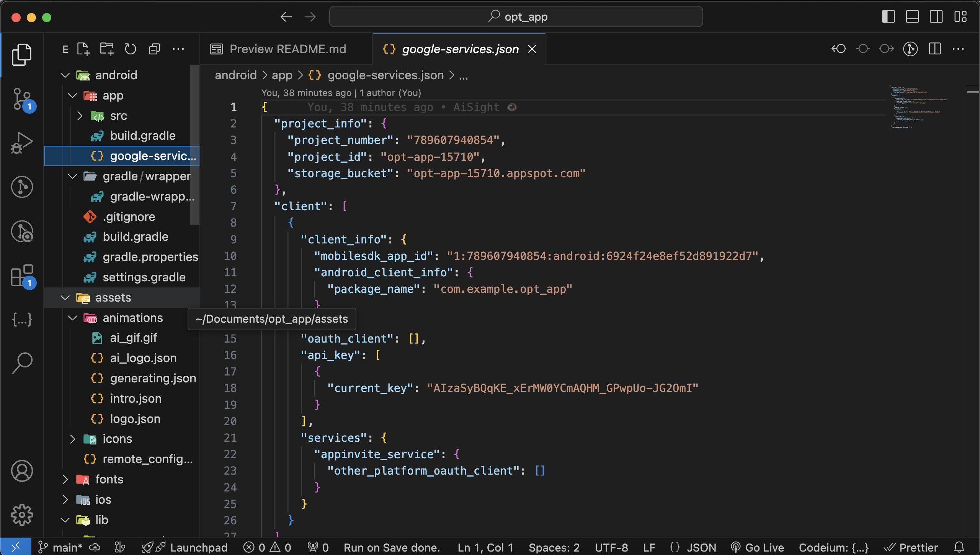Image resolution: width=980 pixels, height=555 pixels.
Task: Collapse all folders in Explorer
Action: (154, 49)
